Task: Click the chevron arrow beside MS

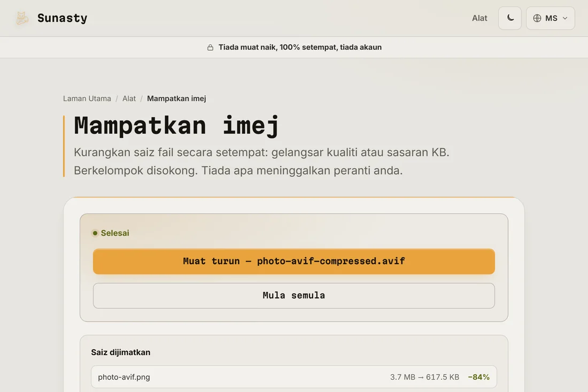Action: tap(565, 18)
